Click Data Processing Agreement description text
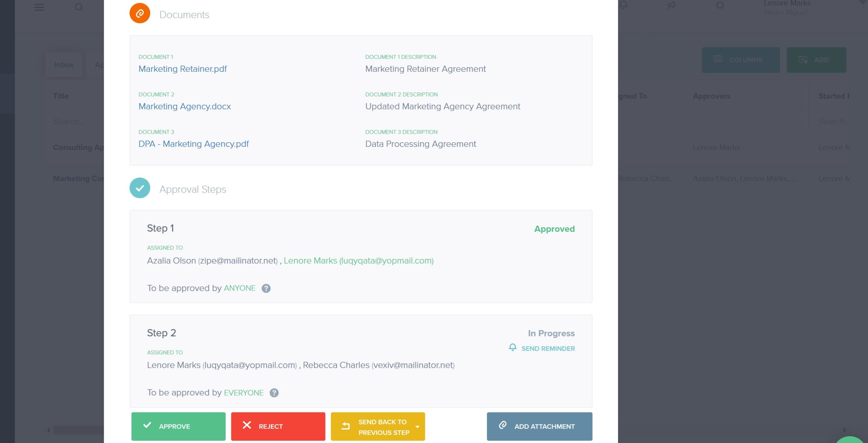 (x=420, y=144)
